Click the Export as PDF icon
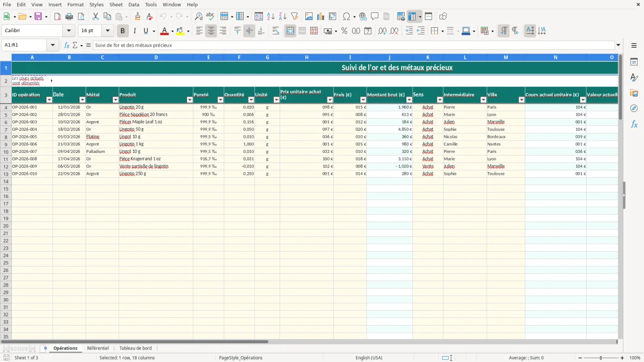The image size is (644, 362). [57, 17]
